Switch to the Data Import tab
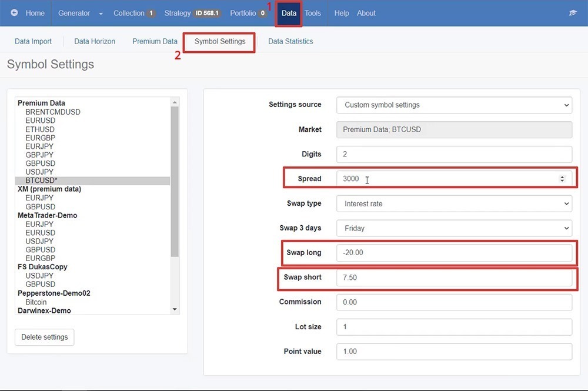Screen dimensions: 588x391 click(x=33, y=41)
